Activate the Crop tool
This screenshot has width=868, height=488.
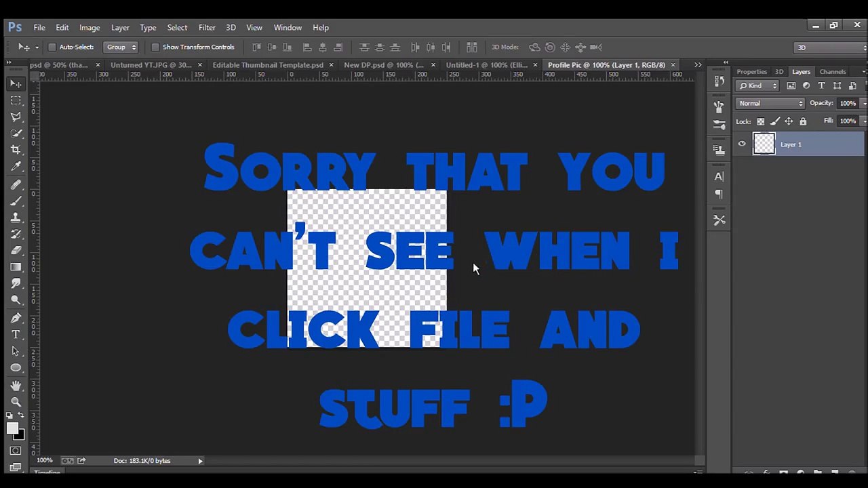pos(16,150)
